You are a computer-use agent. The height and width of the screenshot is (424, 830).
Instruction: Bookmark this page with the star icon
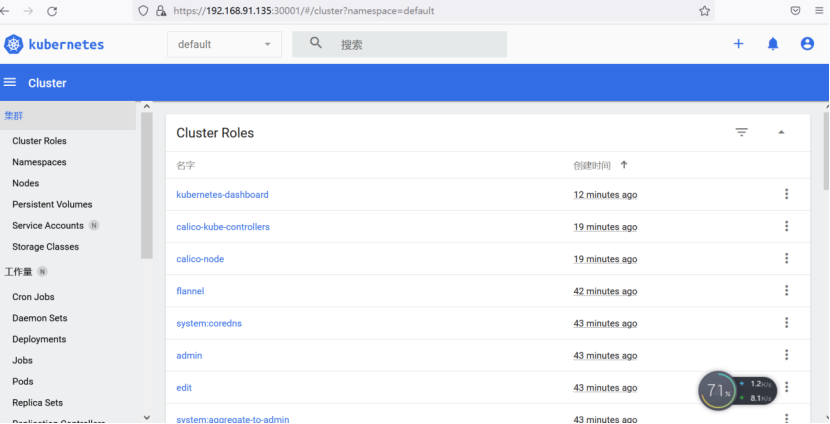704,11
